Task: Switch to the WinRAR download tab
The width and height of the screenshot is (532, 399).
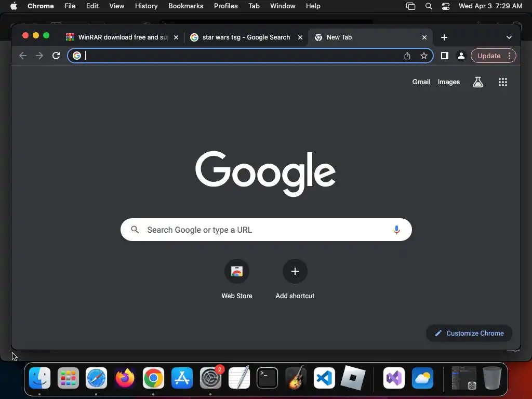Action: [x=122, y=37]
